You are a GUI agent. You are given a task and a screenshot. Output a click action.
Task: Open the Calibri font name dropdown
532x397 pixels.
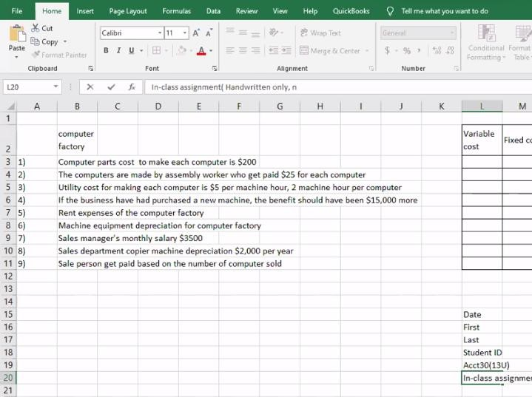click(x=160, y=33)
